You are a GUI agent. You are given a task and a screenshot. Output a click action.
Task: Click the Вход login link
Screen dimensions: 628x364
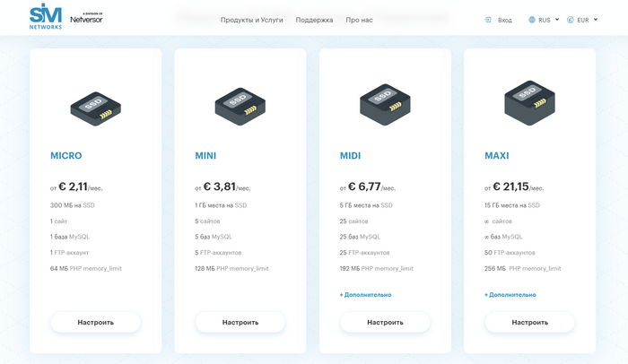pos(504,20)
